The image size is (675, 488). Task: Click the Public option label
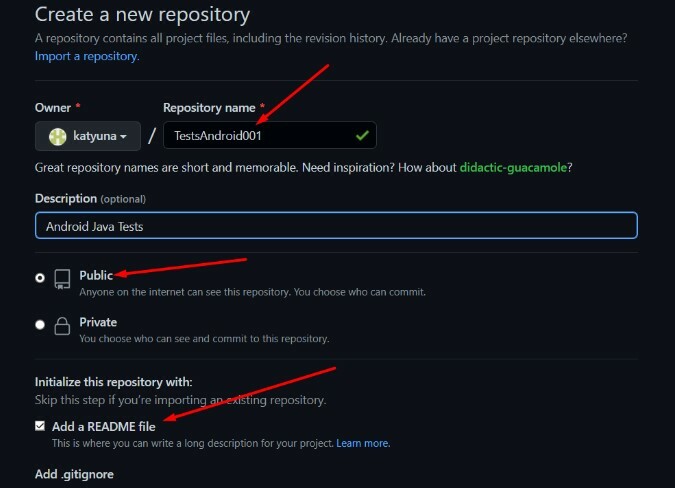(96, 275)
